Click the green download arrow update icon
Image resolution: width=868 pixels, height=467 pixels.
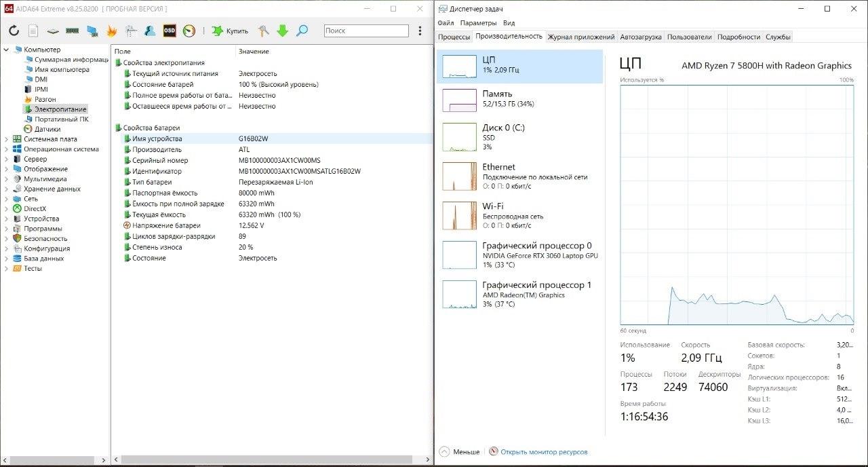pyautogui.click(x=283, y=31)
